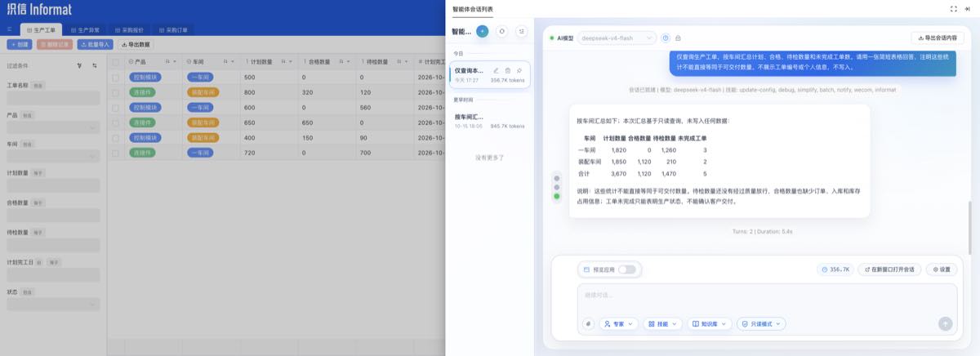Click the 继续对话 message input field
The width and height of the screenshot is (980, 356).
767,297
